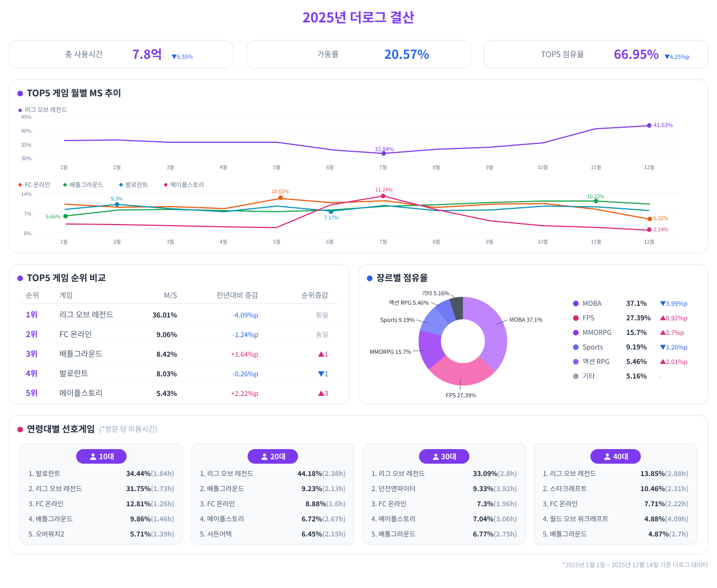Toggle the 리그 오브 레전드 legend above top chart
717x588 pixels.
click(x=43, y=110)
